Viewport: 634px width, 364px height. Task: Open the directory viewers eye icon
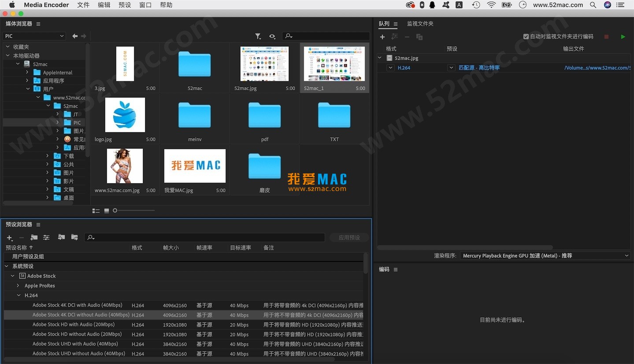click(272, 37)
